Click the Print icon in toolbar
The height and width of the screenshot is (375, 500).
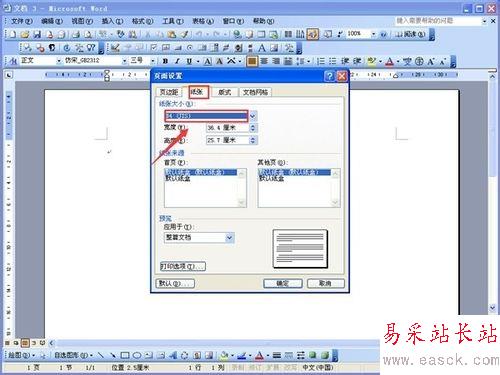(76, 34)
